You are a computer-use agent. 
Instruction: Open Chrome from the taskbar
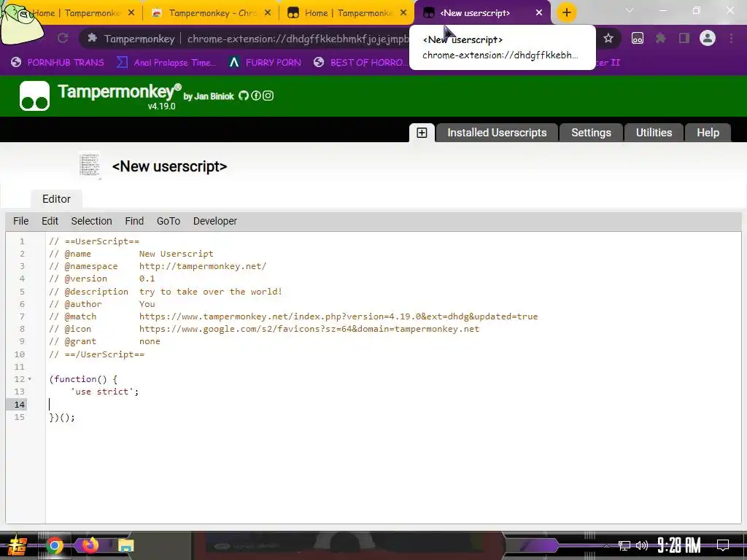(54, 545)
